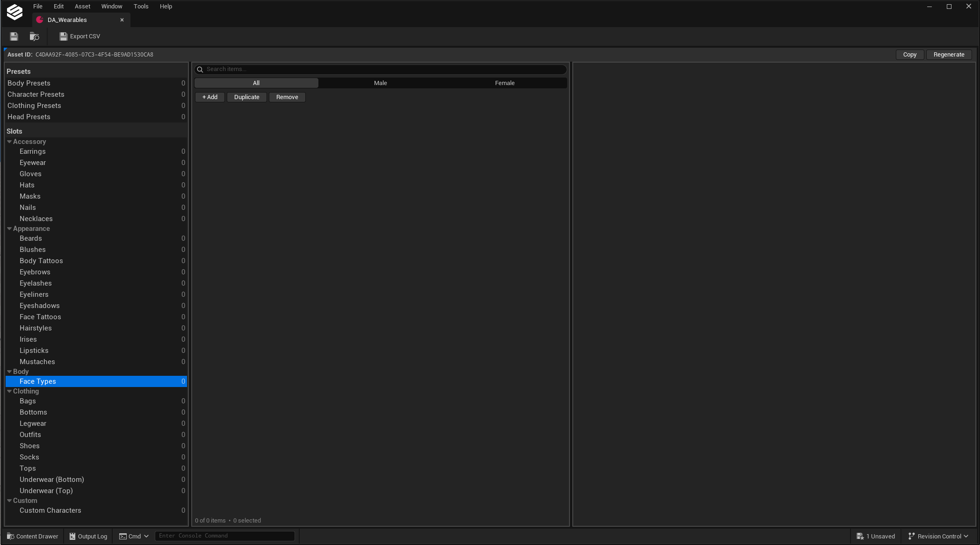The width and height of the screenshot is (980, 545).
Task: Switch filter to Male
Action: point(381,83)
